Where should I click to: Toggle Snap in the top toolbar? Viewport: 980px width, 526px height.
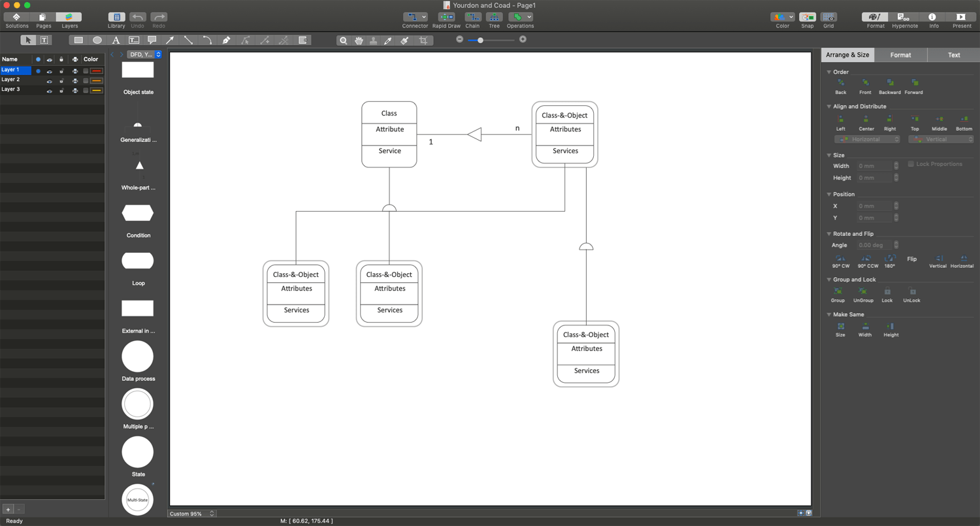[x=808, y=18]
